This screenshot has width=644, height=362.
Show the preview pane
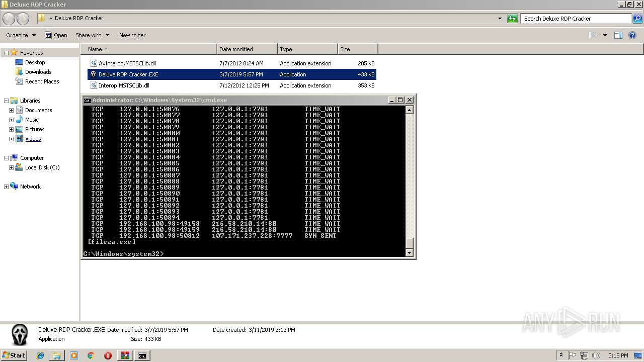pyautogui.click(x=618, y=35)
